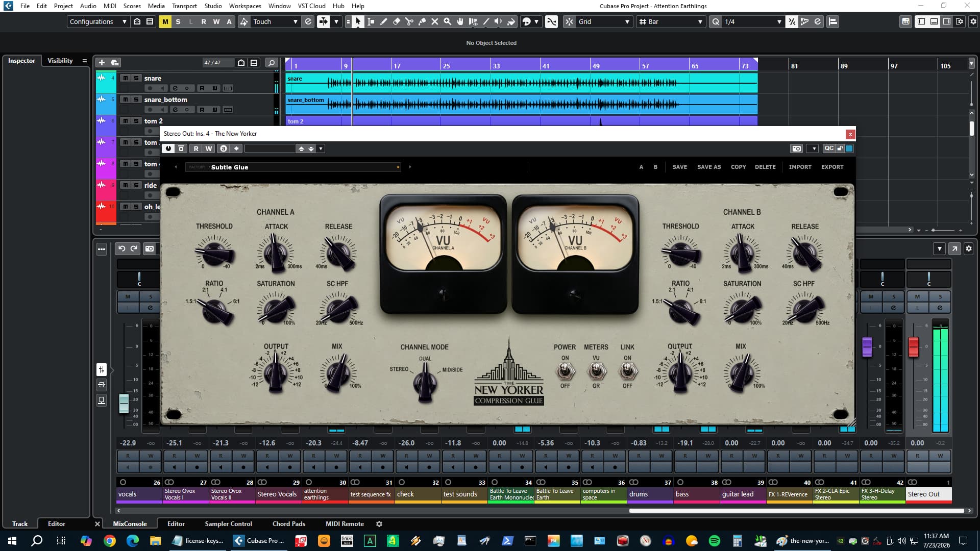Select the Glue tool

pos(422,21)
